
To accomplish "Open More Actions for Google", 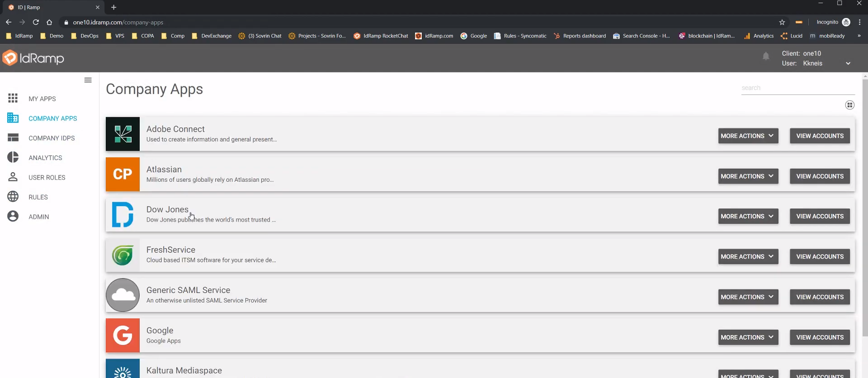I will (748, 337).
